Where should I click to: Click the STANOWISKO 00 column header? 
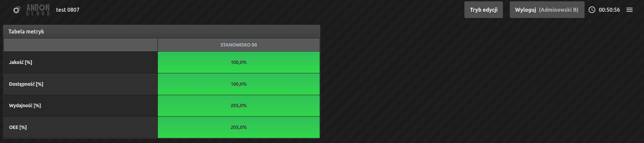238,45
